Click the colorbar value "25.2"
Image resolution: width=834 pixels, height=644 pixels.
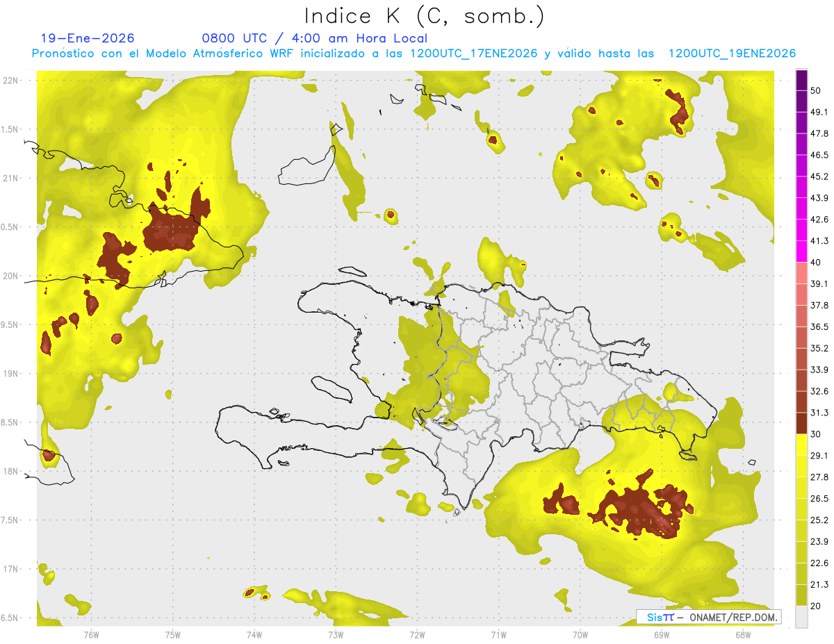pos(820,520)
